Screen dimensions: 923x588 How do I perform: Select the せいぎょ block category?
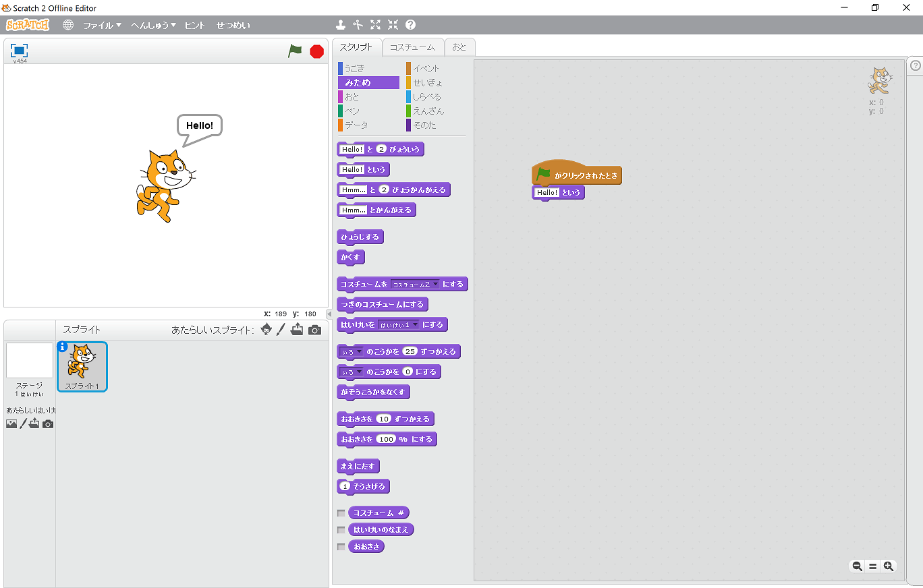coord(437,82)
